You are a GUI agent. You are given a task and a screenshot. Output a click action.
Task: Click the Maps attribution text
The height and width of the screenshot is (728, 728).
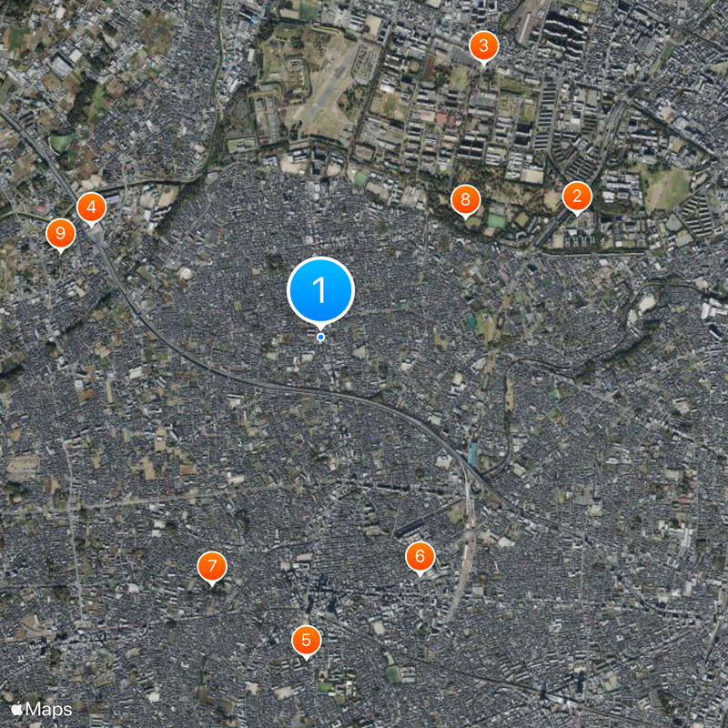(49, 710)
